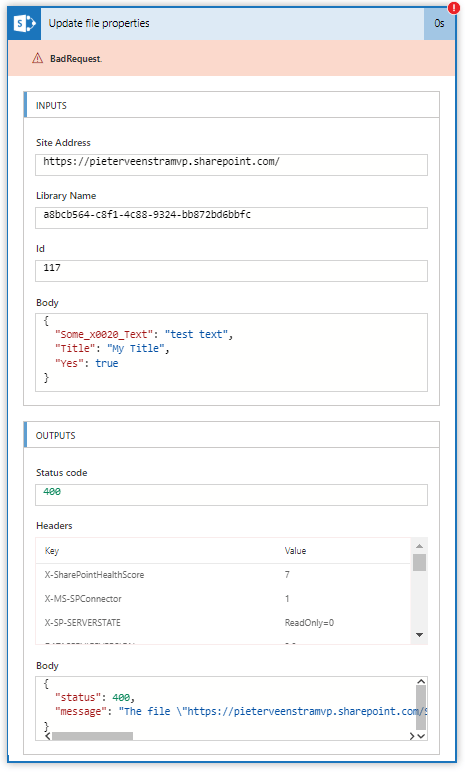Click the Value column header
Screen dimensions: 465x772
(x=295, y=550)
